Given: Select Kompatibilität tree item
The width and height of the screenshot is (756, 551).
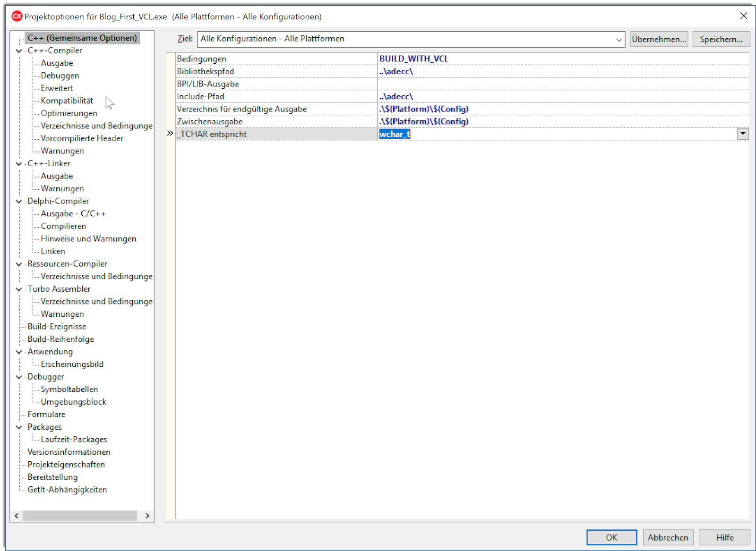Looking at the screenshot, I should [67, 101].
